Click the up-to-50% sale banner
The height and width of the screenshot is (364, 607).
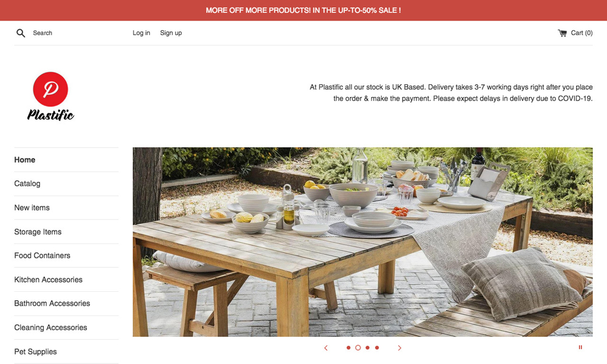pyautogui.click(x=303, y=10)
